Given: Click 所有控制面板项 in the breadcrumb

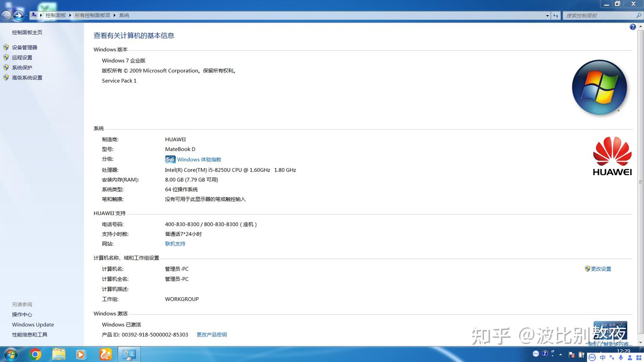Looking at the screenshot, I should (x=92, y=15).
